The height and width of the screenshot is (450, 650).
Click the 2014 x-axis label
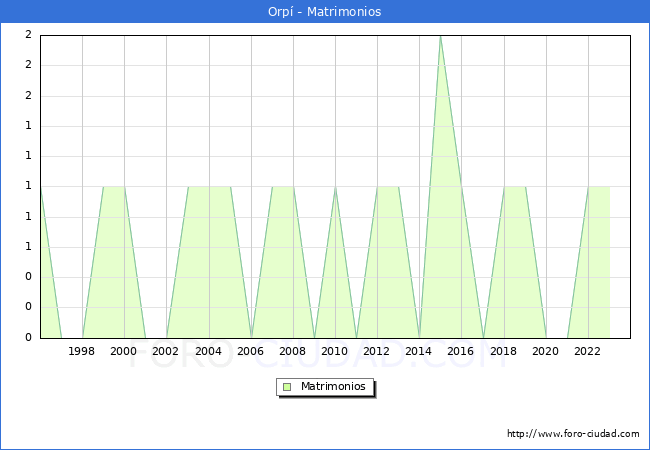(x=419, y=351)
